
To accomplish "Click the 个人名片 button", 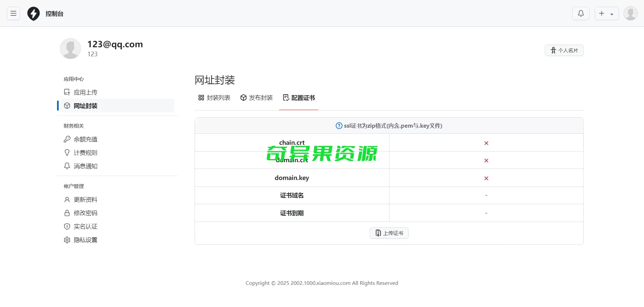I will tap(564, 50).
